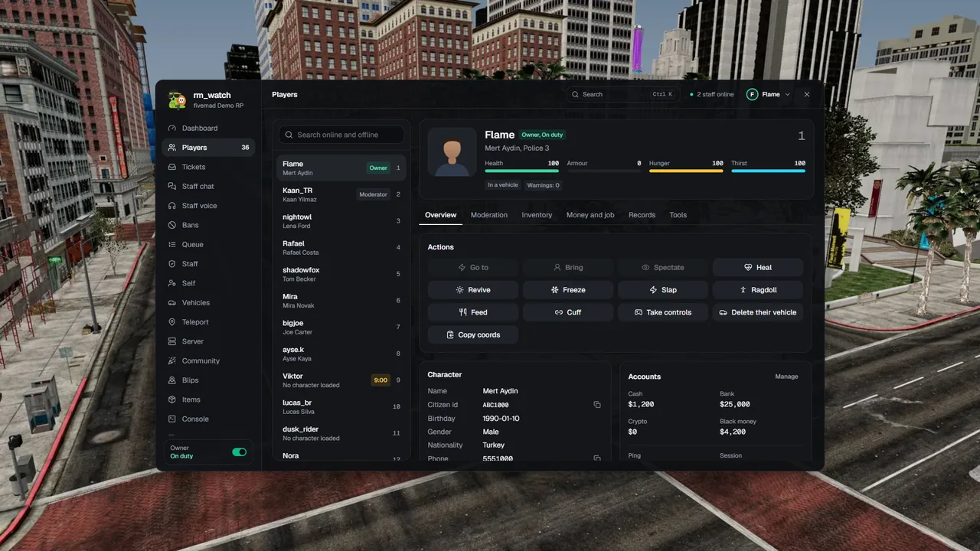Click Flame's avatar thumbnail

pyautogui.click(x=452, y=152)
